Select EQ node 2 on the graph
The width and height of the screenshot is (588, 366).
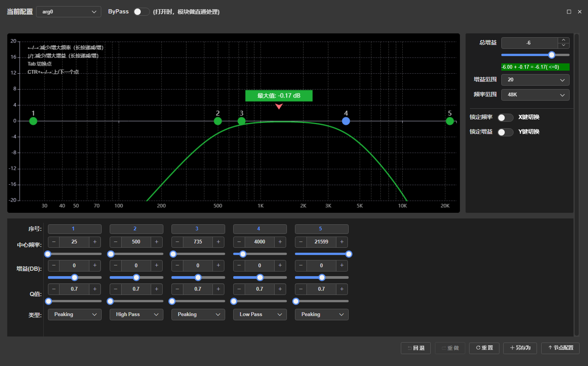(x=218, y=121)
